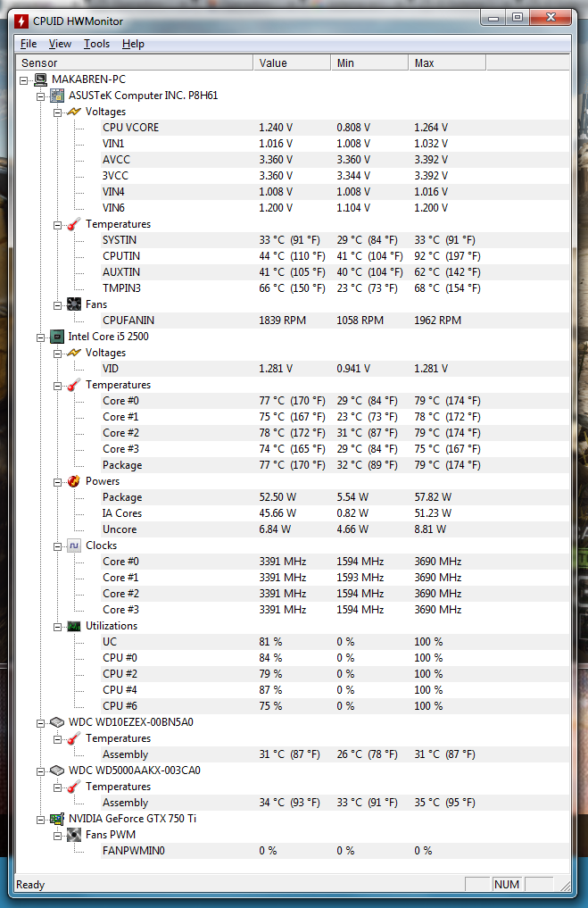Click the Clocks waveform icon
This screenshot has width=588, height=908.
pos(74,546)
